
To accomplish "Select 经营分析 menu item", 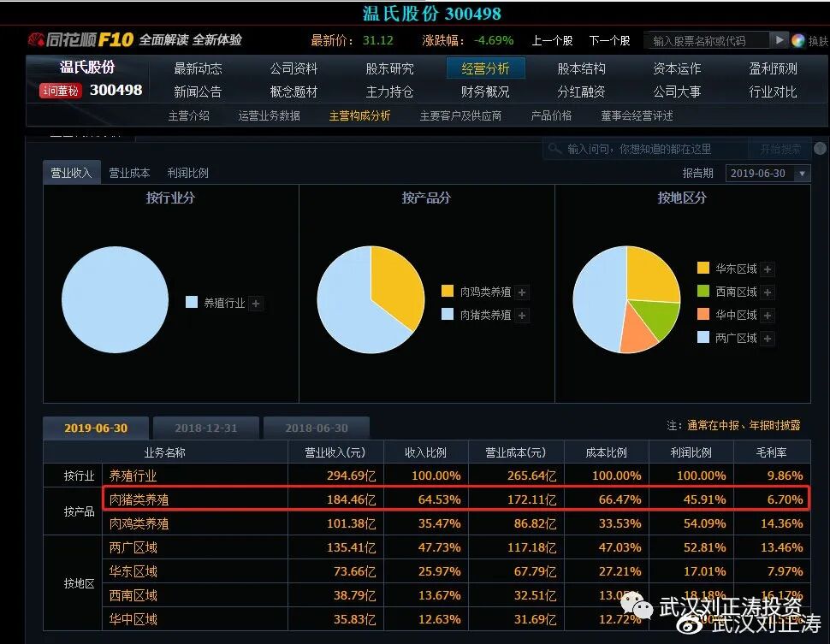I will pos(485,68).
